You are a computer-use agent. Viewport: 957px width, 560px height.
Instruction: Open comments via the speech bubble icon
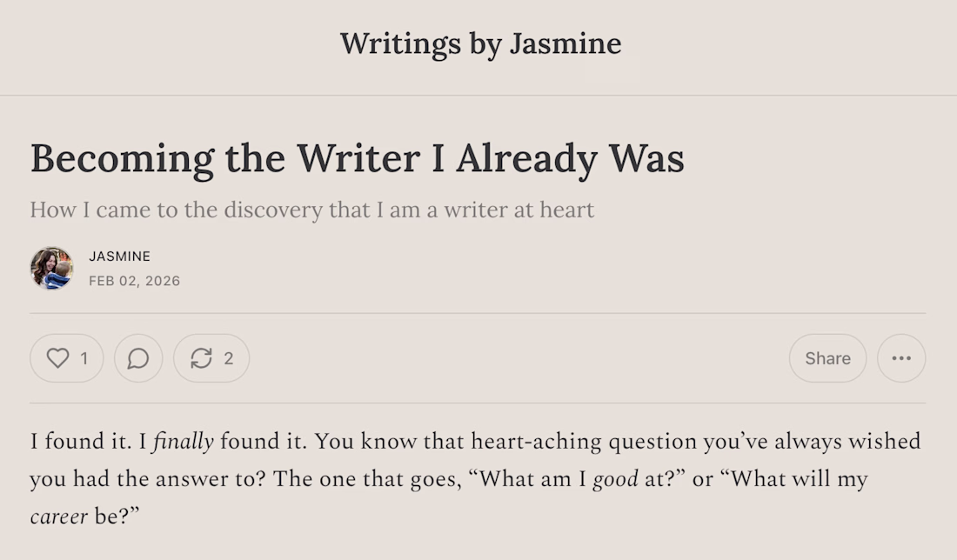(138, 358)
